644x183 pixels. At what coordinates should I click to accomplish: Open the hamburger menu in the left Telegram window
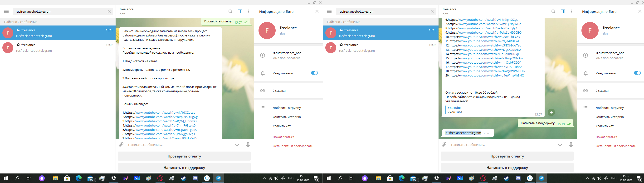click(x=6, y=11)
